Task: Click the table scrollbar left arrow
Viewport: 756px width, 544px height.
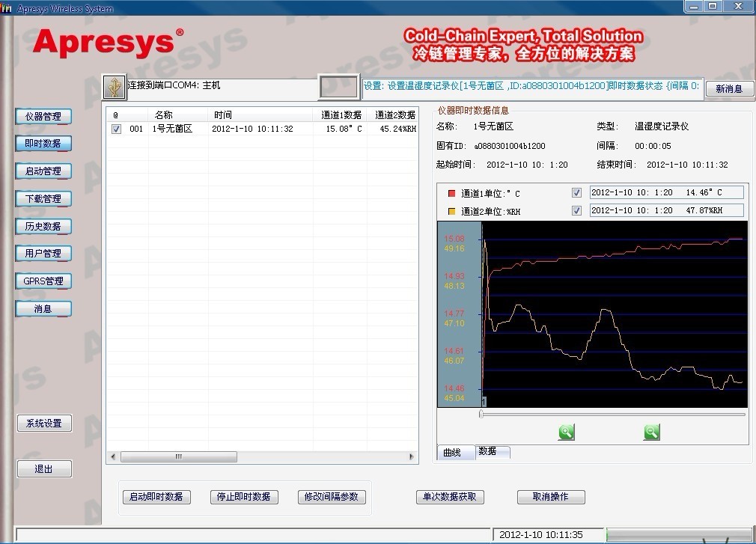Action: click(x=113, y=456)
